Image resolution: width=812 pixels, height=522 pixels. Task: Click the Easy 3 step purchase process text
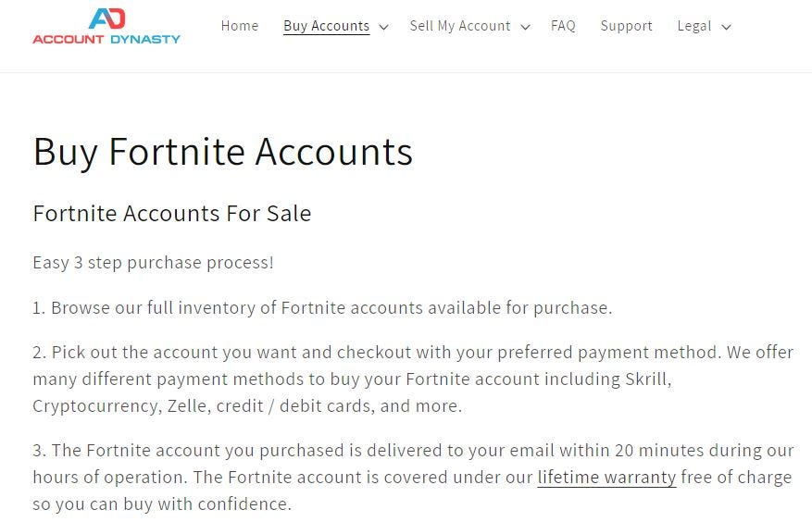[153, 263]
